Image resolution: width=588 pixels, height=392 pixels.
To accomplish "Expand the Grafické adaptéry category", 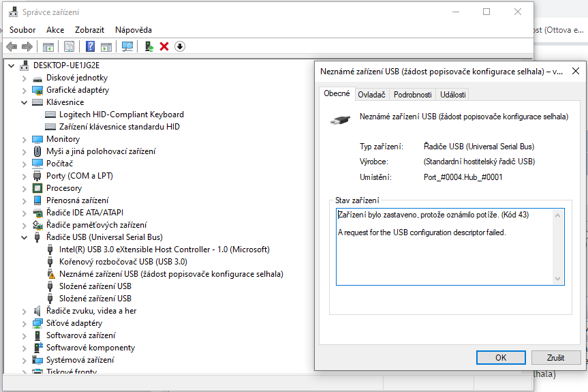I will click(25, 90).
